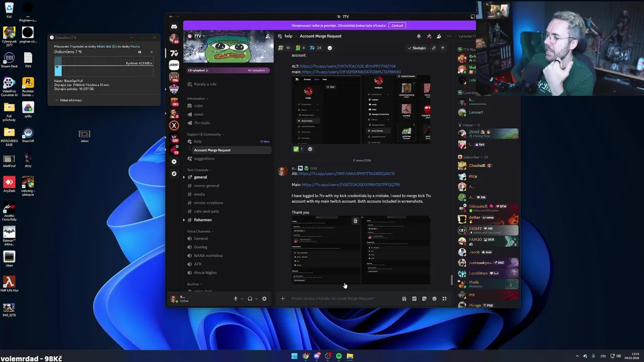
Task: Collapse the Archive category
Action: [194, 284]
